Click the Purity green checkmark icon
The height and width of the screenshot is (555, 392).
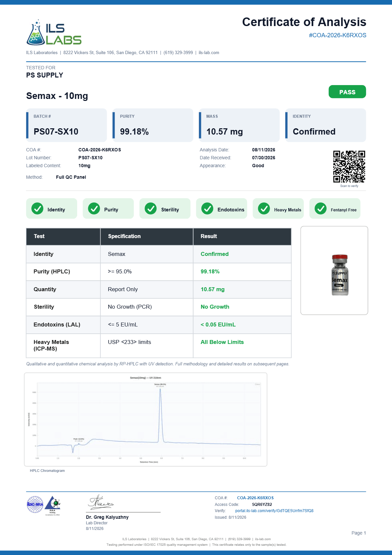pyautogui.click(x=94, y=208)
